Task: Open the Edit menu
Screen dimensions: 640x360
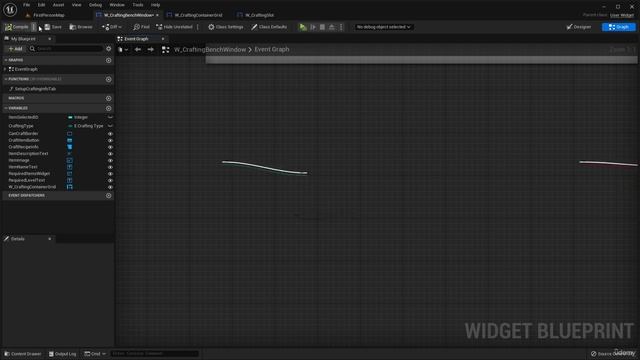Action: [x=41, y=5]
